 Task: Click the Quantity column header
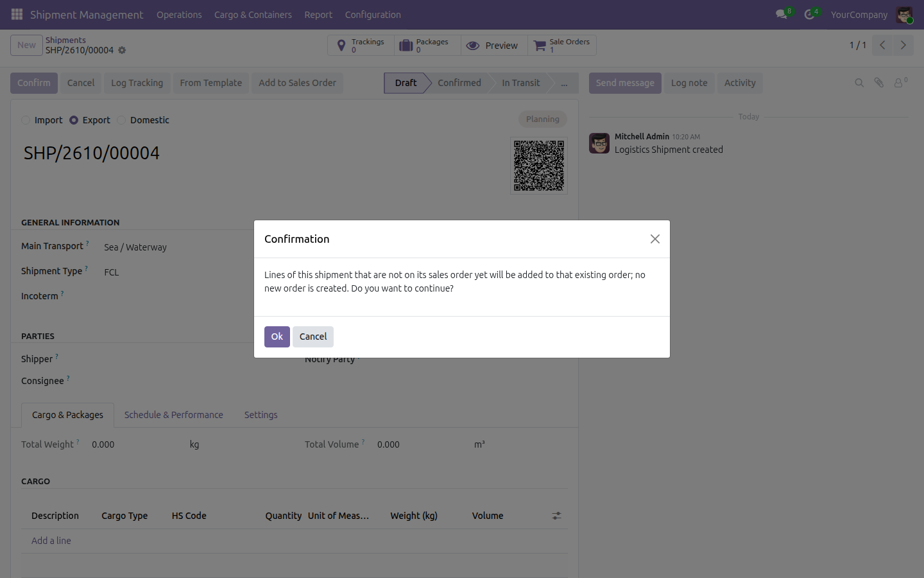click(284, 516)
